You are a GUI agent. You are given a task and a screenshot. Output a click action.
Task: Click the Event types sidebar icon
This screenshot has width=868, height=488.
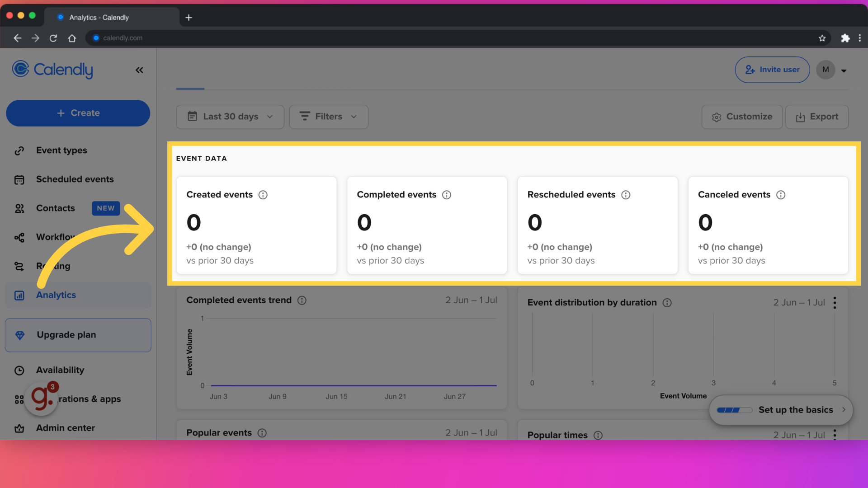[20, 150]
